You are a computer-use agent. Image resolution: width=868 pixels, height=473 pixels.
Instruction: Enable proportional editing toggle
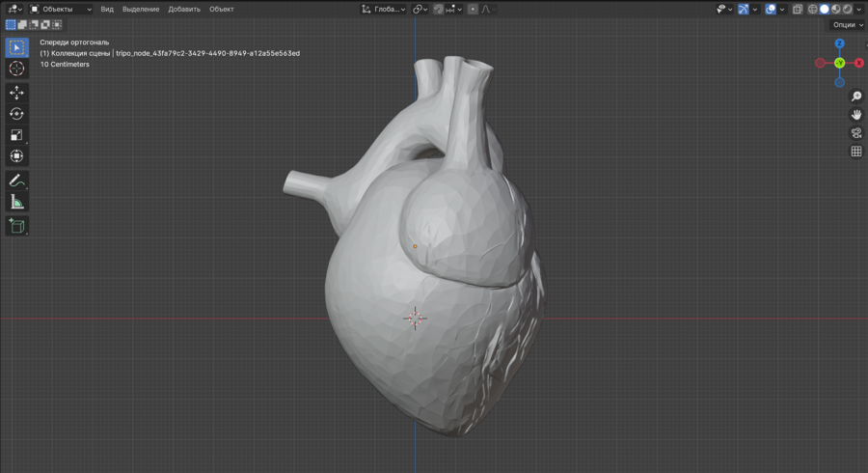coord(474,9)
